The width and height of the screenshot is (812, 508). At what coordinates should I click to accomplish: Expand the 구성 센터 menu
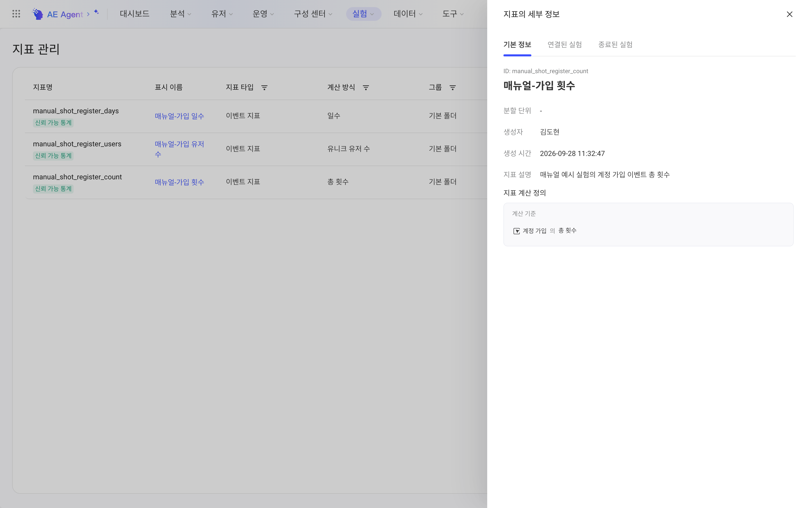(313, 14)
